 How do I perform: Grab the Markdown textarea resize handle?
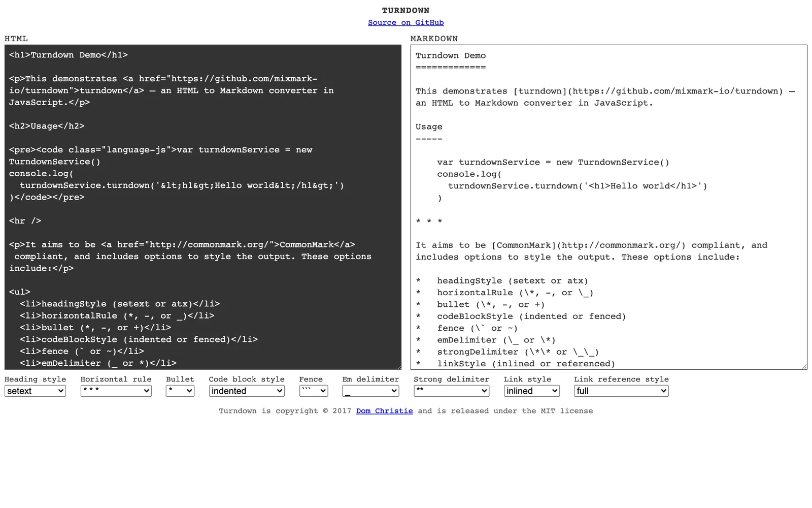coord(804,366)
